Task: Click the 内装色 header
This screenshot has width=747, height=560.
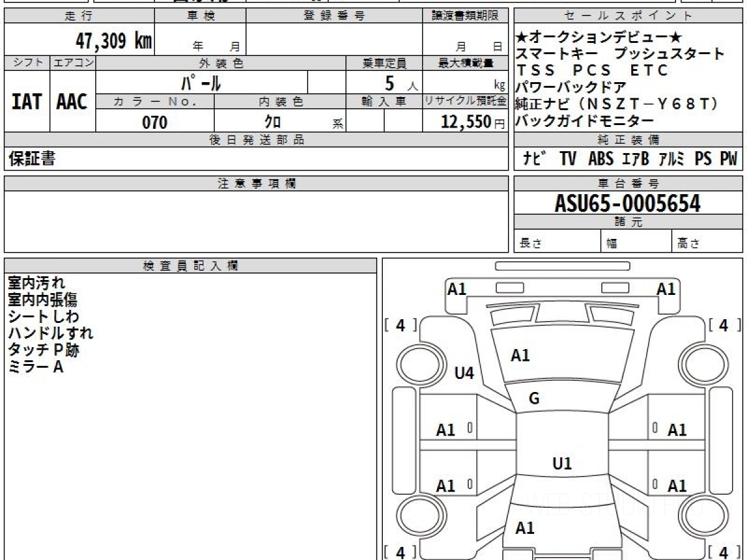Action: click(x=280, y=101)
